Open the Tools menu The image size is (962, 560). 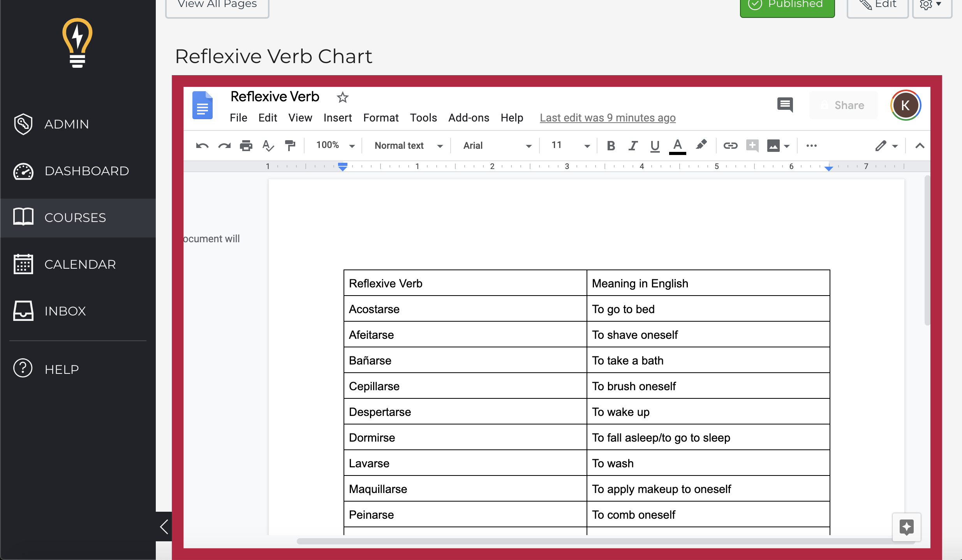(x=423, y=118)
